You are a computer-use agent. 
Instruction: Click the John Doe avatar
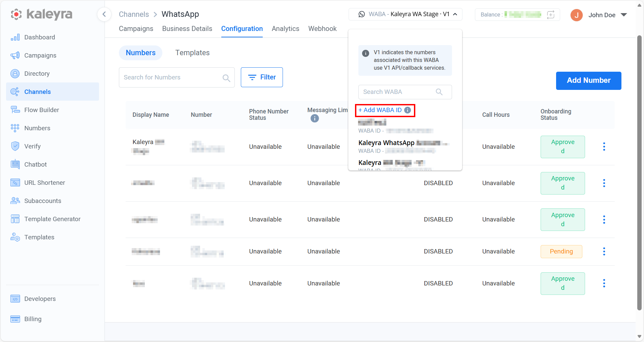577,15
